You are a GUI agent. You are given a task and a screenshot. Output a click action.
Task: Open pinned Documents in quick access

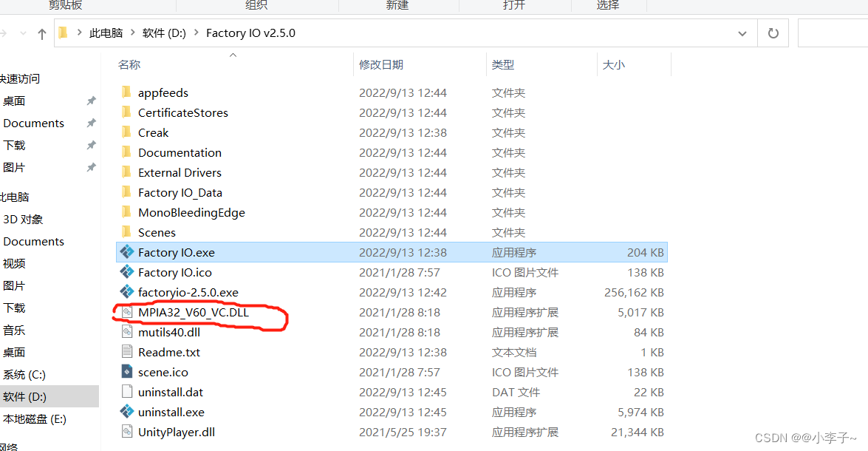click(x=33, y=123)
